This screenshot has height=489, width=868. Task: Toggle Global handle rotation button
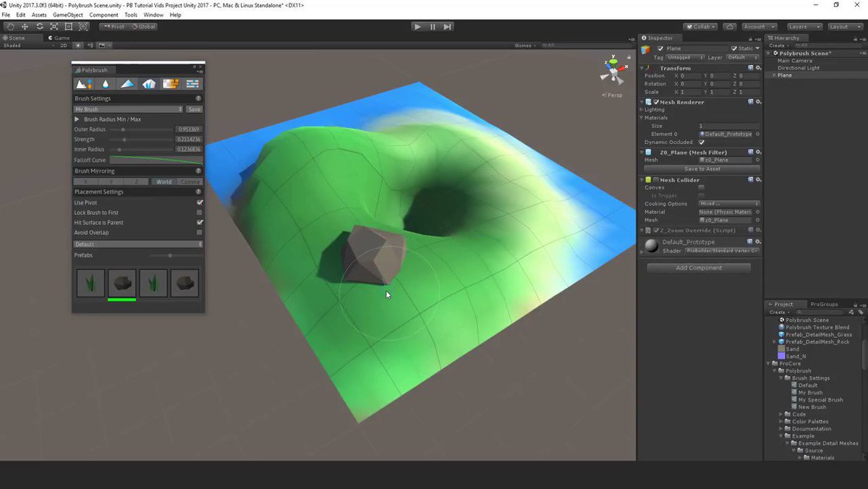[143, 27]
